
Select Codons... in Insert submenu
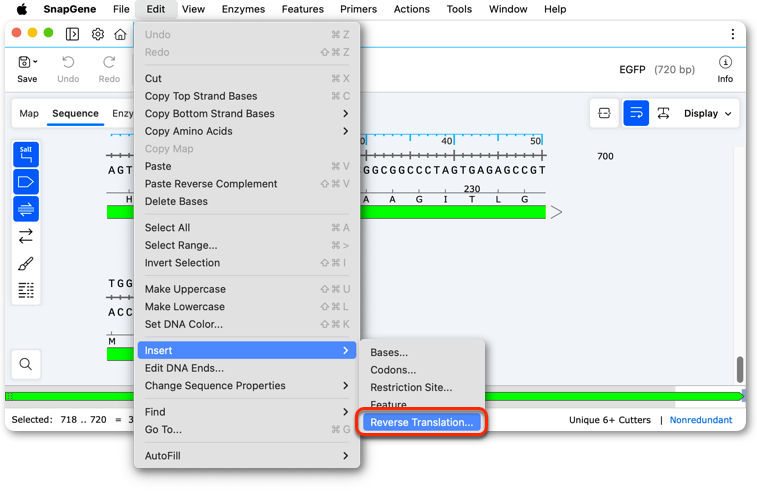coord(422,370)
